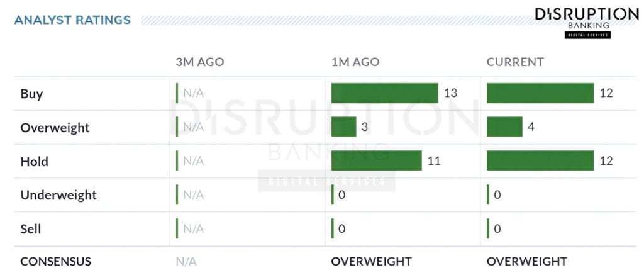Click the Buy row label
Viewport: 644px width, 280px height.
31,94
